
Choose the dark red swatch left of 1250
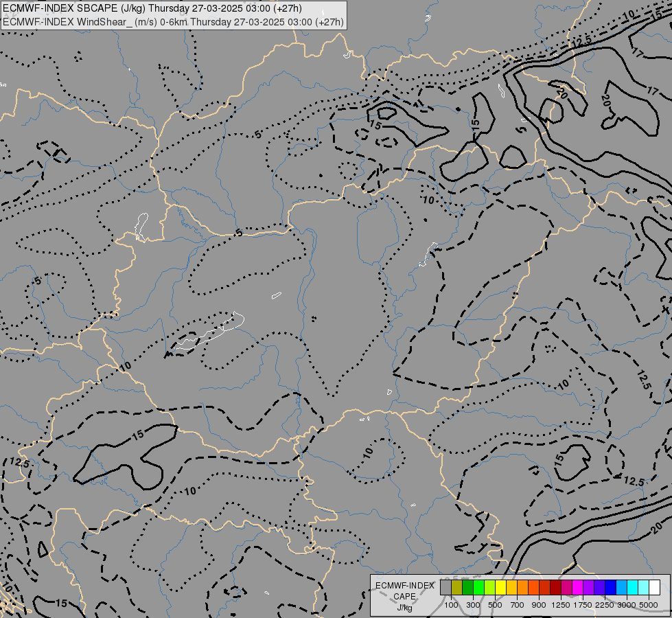pos(556,587)
